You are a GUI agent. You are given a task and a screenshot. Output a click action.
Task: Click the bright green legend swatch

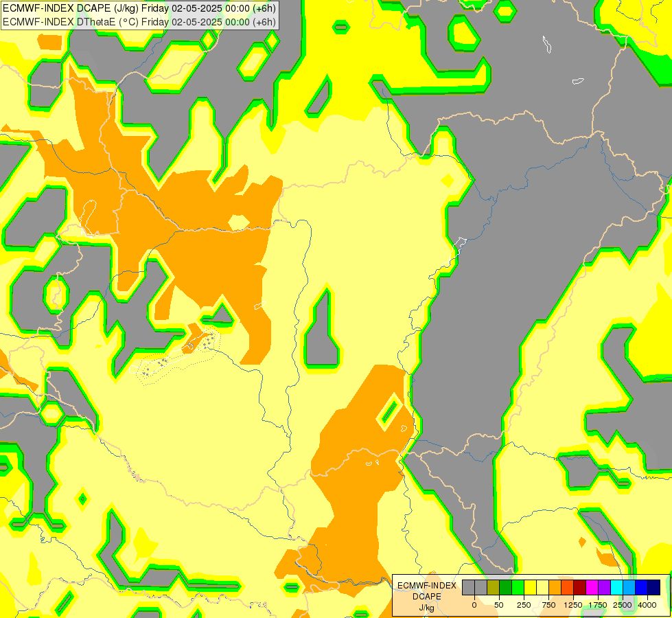(518, 588)
